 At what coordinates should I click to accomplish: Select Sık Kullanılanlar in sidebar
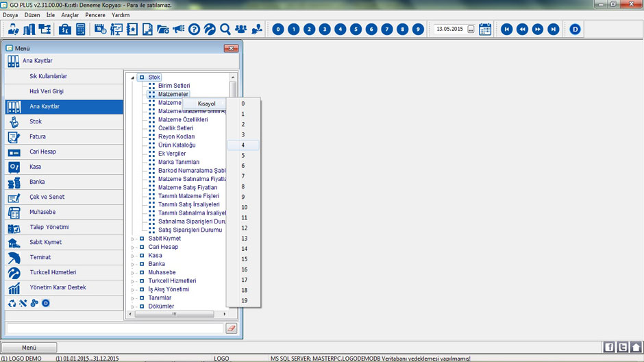64,76
